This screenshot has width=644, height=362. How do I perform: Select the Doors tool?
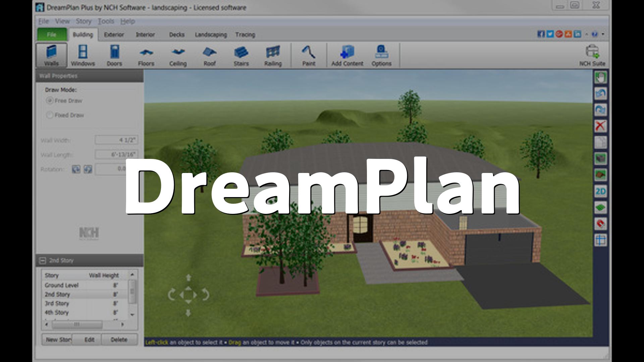[114, 55]
